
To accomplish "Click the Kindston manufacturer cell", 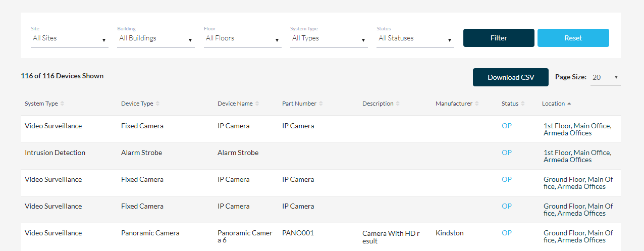I will [450, 233].
